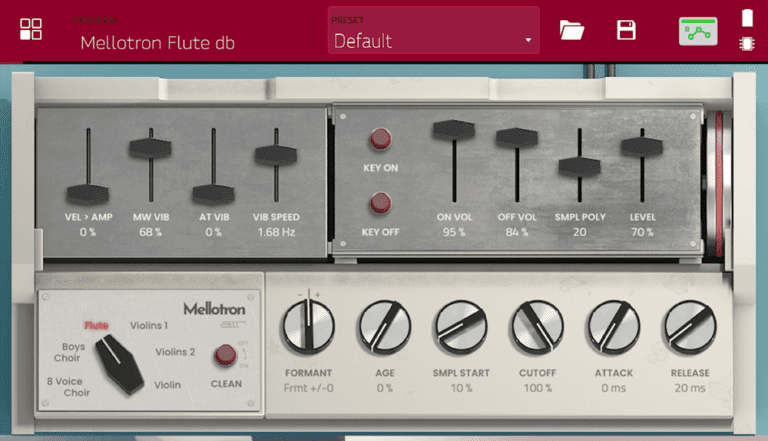Choose the Violins 2 sound label
Image resolution: width=768 pixels, height=441 pixels.
coord(176,352)
